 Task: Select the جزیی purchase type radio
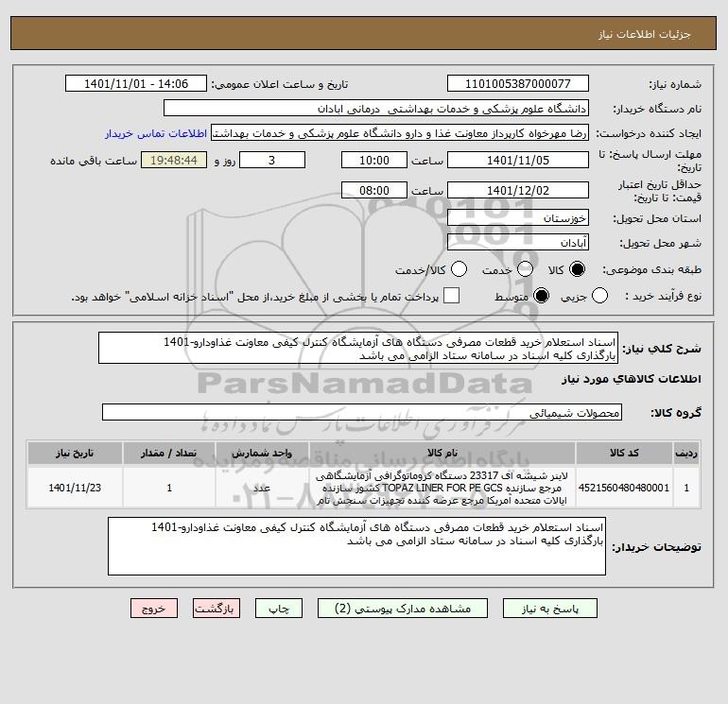pyautogui.click(x=599, y=296)
